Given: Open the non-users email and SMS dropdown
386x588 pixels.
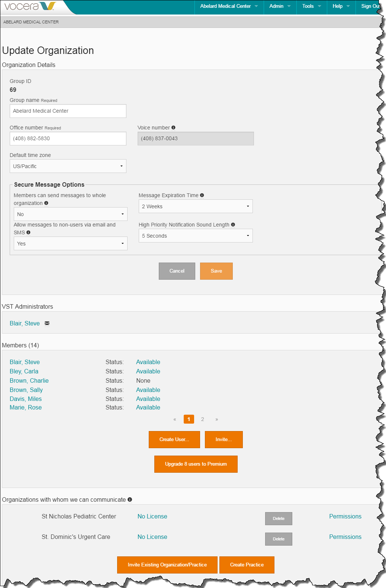Looking at the screenshot, I should coord(71,244).
